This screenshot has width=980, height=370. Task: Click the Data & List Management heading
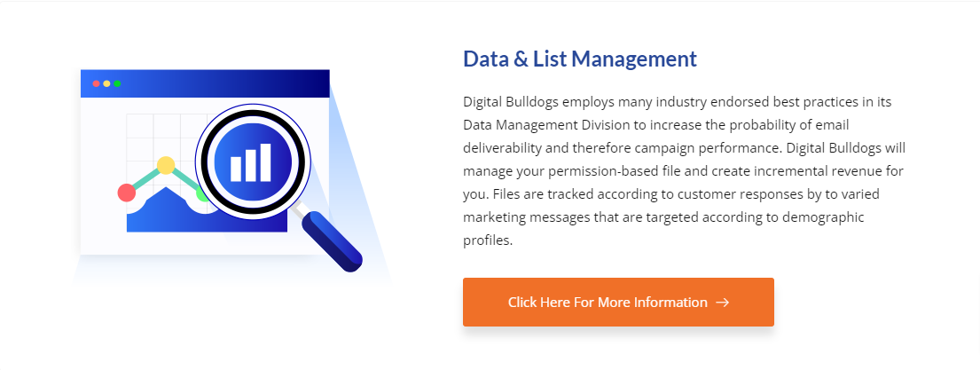coord(580,59)
